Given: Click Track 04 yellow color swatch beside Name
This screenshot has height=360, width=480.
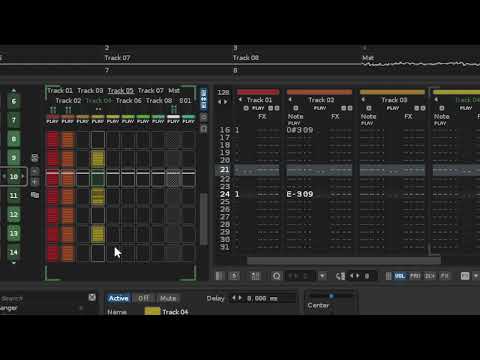Looking at the screenshot, I should (152, 311).
